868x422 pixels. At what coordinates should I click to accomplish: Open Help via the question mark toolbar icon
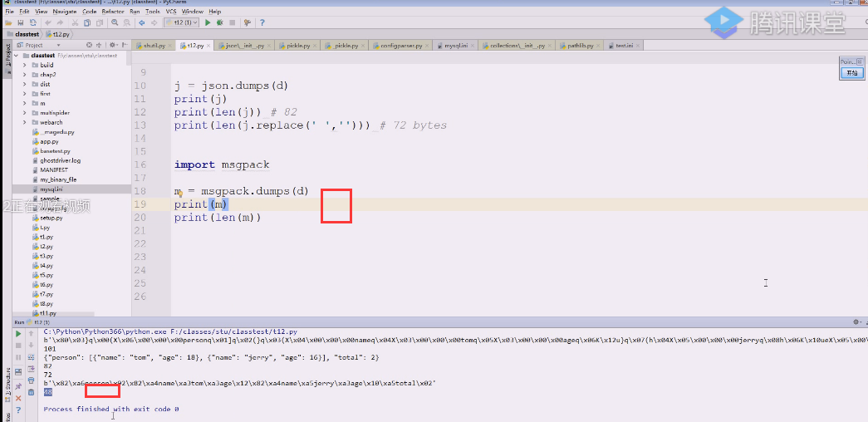pyautogui.click(x=262, y=22)
